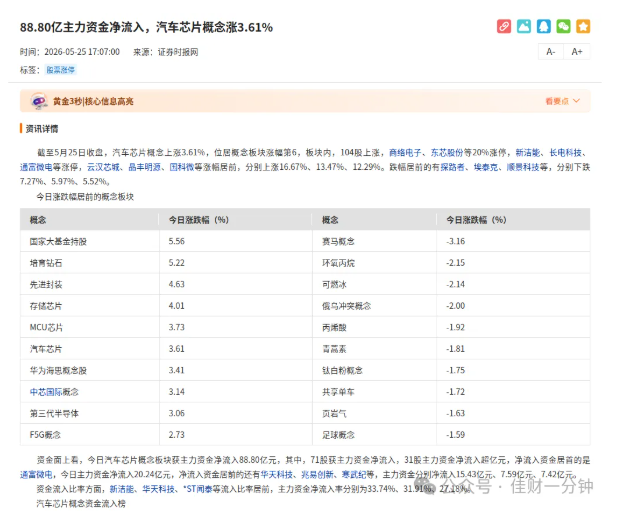Click the source text 证券时报网
The height and width of the screenshot is (523, 619).
click(178, 52)
